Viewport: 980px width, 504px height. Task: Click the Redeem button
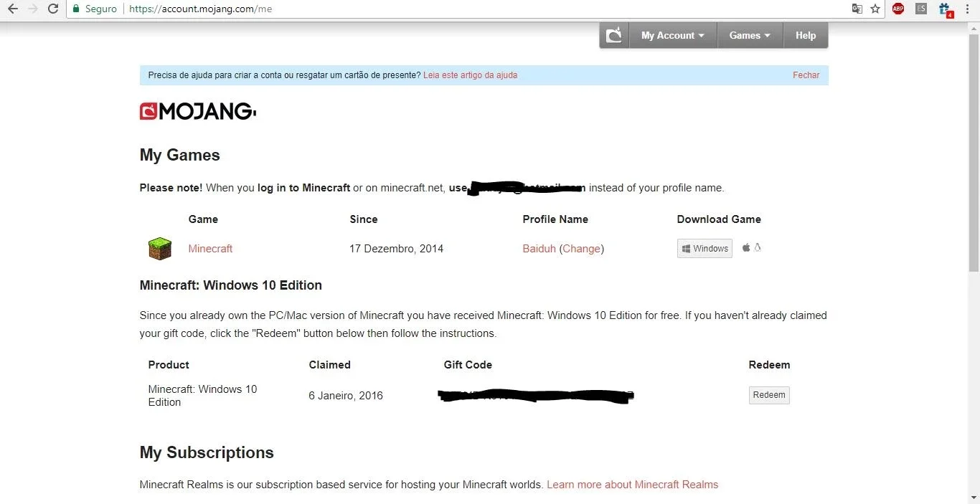769,395
